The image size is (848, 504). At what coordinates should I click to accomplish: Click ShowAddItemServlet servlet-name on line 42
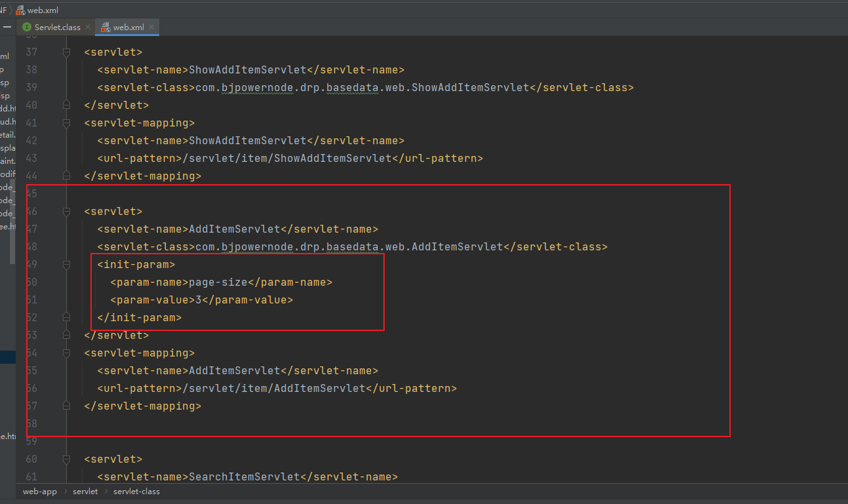[x=248, y=141]
